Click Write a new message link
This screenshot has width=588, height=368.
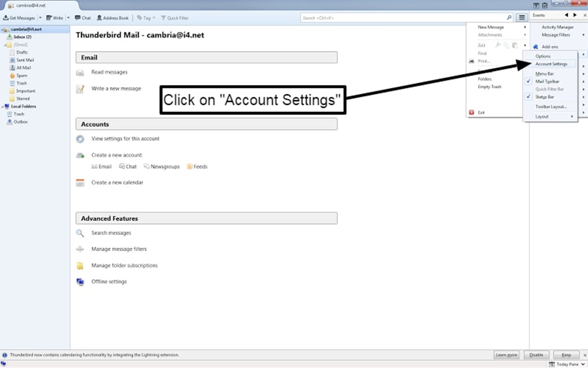[x=116, y=88]
